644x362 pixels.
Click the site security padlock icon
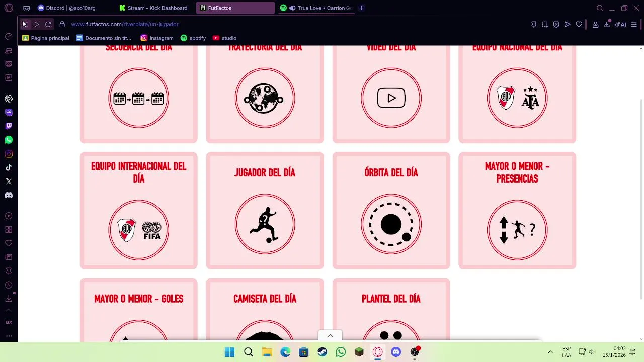(62, 24)
